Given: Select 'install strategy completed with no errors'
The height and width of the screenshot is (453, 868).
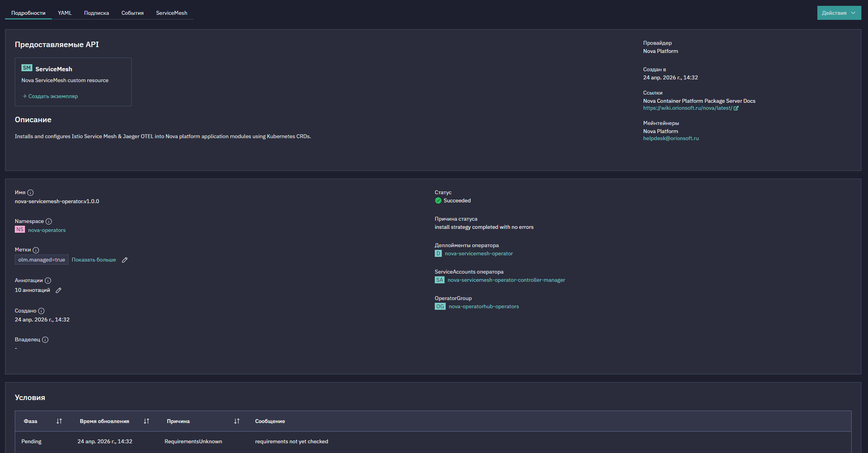Looking at the screenshot, I should coord(484,227).
